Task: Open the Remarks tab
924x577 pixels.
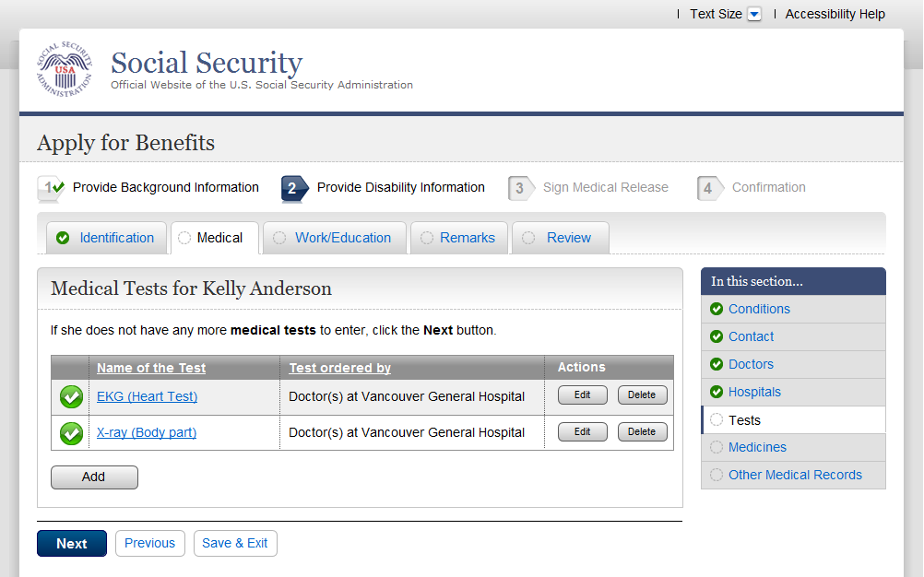Action: (467, 238)
